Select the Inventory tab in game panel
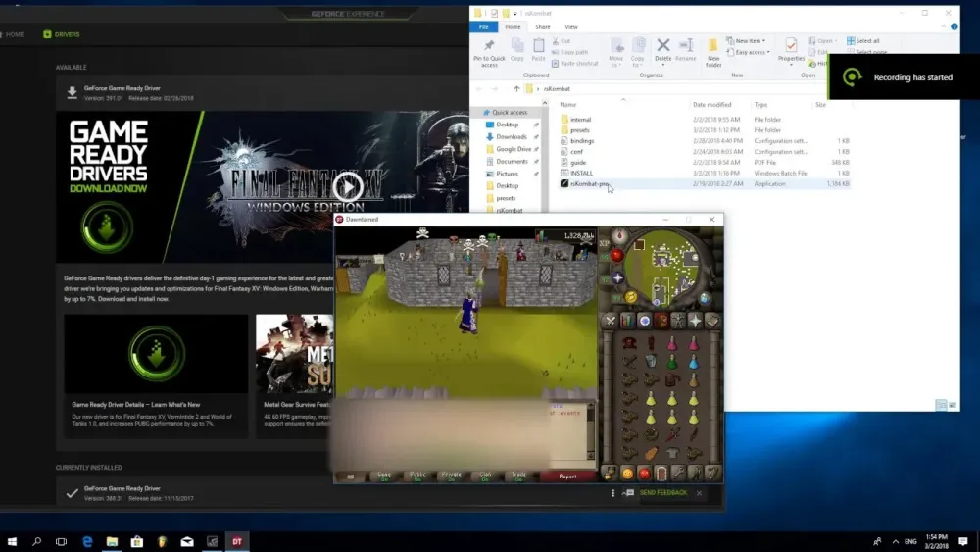Viewport: 980px width, 552px height. 661,321
